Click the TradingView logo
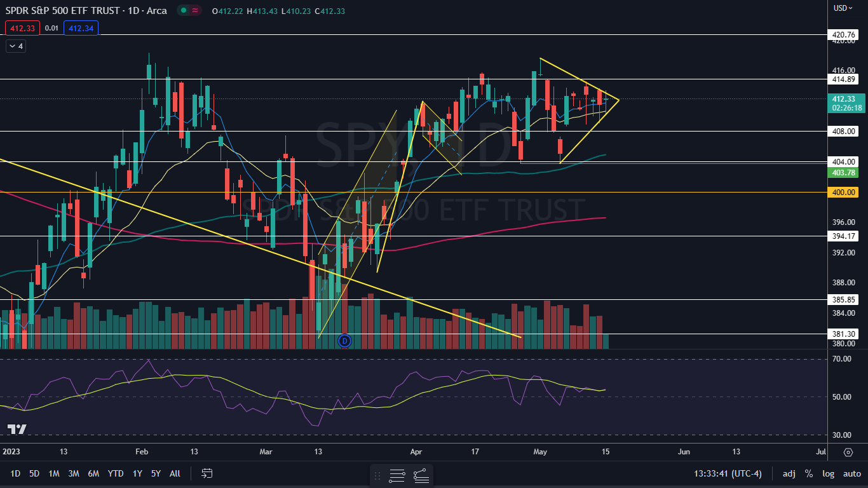Image resolution: width=868 pixels, height=488 pixels. (17, 429)
